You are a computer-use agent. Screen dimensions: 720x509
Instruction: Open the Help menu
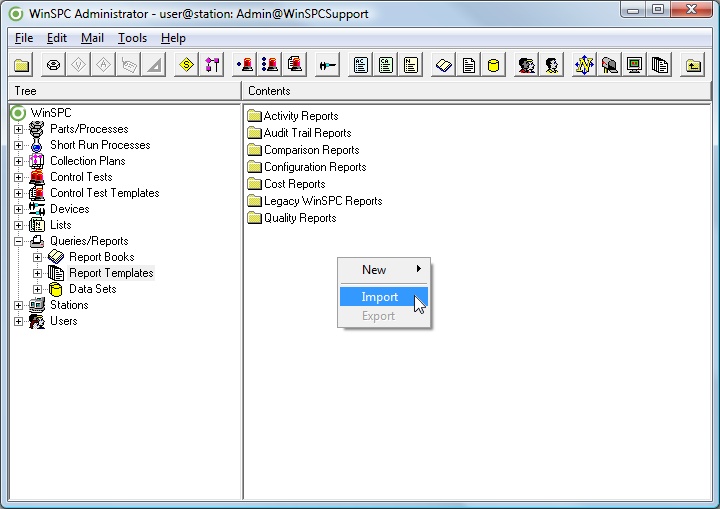(x=173, y=38)
